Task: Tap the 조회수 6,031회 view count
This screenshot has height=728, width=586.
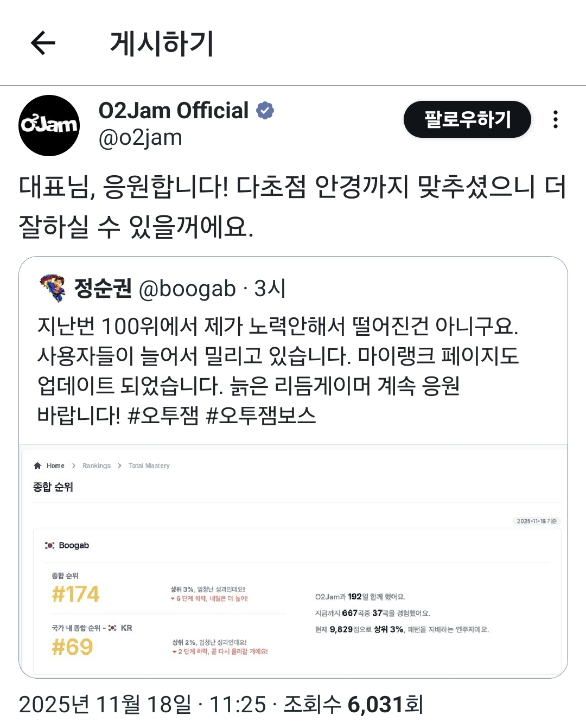Action: pos(353,704)
